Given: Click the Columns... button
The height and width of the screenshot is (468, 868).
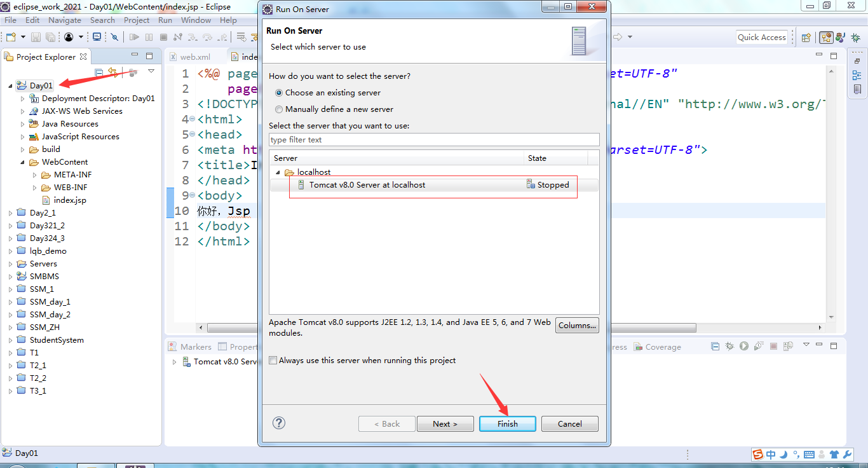Looking at the screenshot, I should [x=577, y=326].
